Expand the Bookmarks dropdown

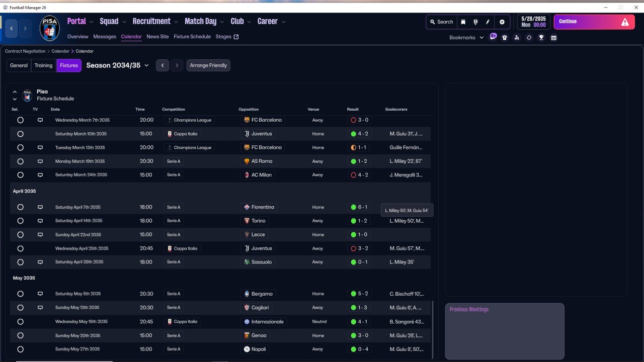[466, 38]
